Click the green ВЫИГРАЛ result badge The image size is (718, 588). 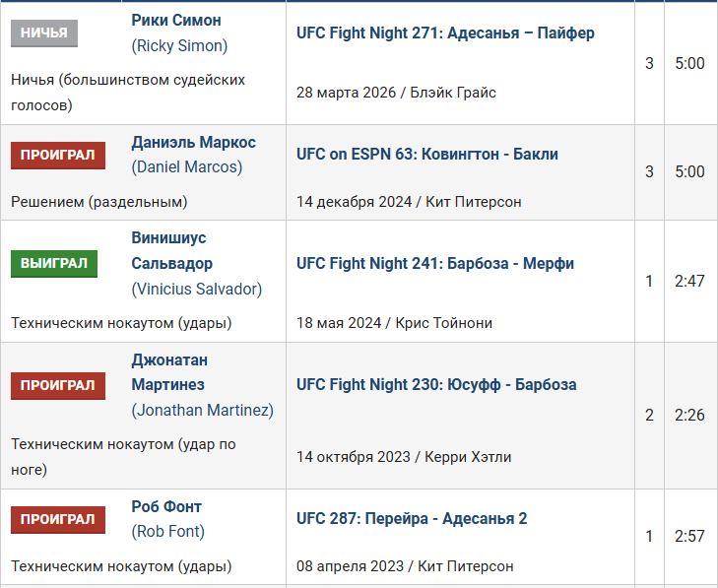(54, 263)
